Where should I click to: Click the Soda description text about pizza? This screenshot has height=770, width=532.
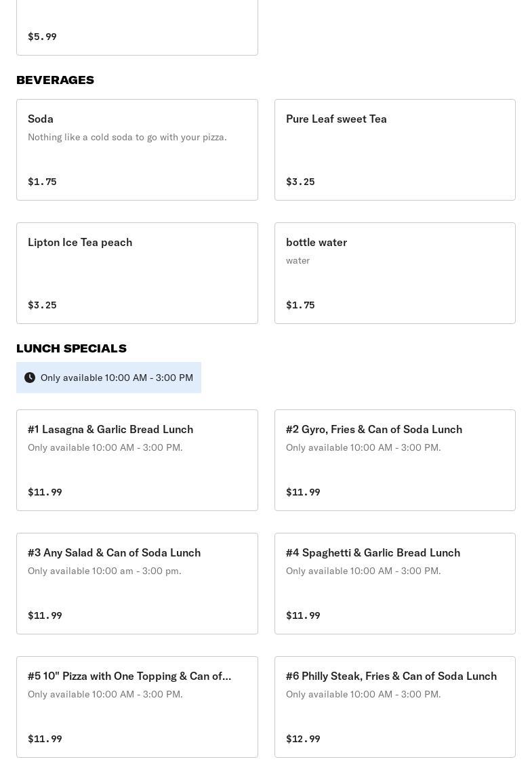coord(127,137)
